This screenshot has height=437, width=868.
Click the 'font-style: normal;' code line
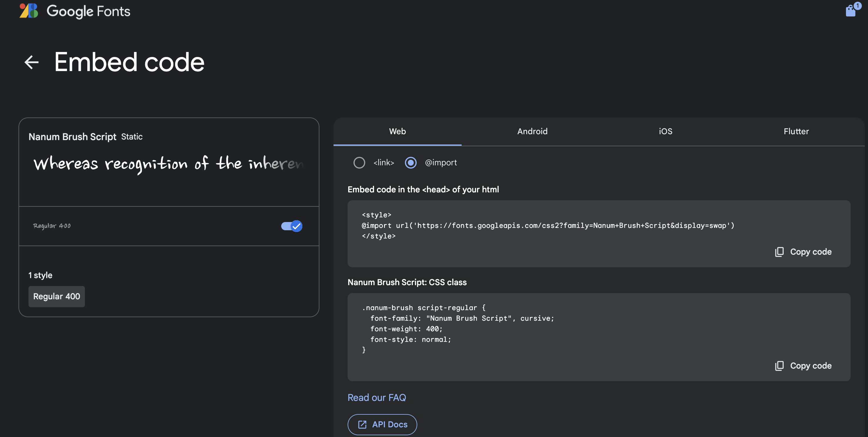pyautogui.click(x=410, y=339)
